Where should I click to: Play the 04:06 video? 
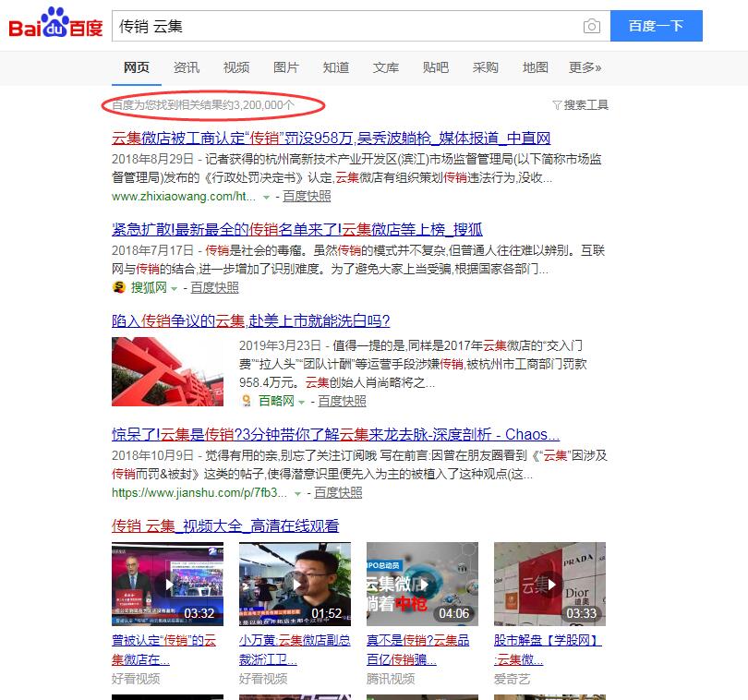pyautogui.click(x=422, y=584)
